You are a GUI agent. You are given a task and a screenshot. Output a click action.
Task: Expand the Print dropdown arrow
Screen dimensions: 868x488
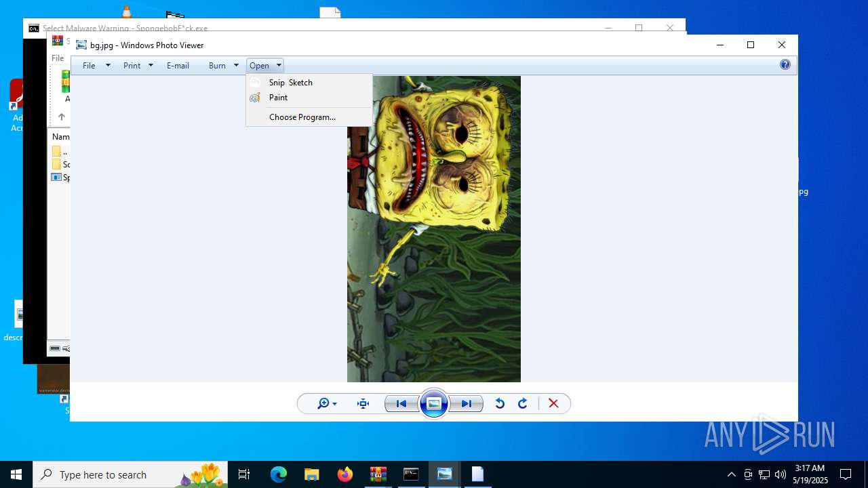[x=151, y=66]
